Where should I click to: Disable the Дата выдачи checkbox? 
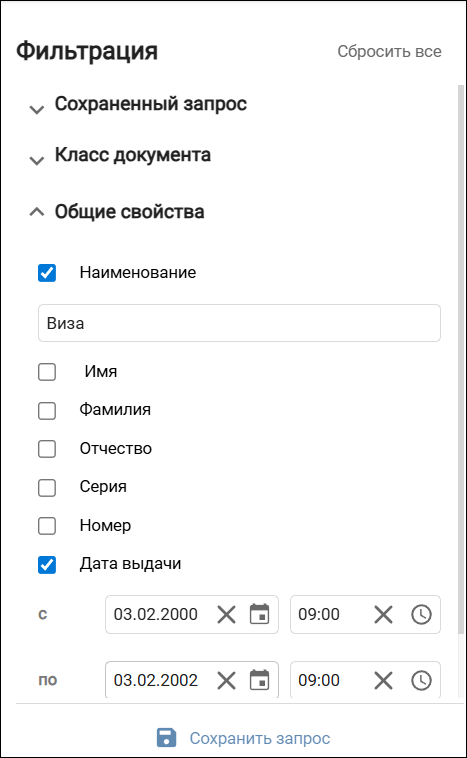click(x=47, y=564)
